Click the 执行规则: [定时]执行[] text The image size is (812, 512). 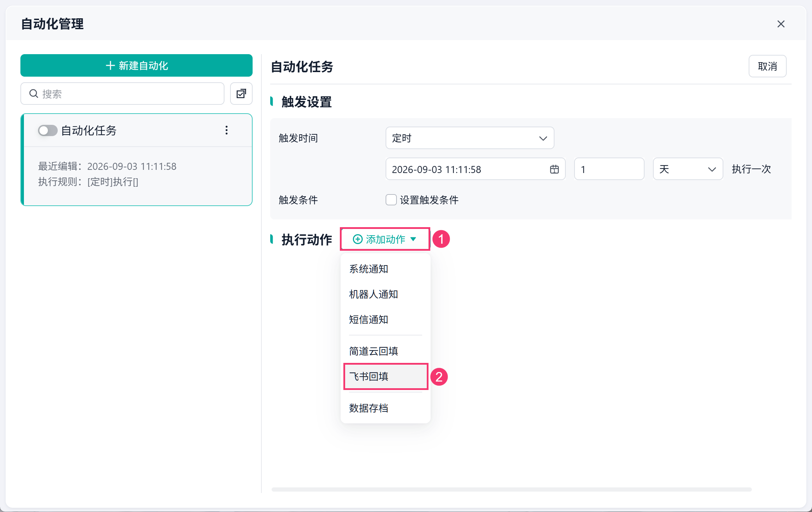[88, 182]
